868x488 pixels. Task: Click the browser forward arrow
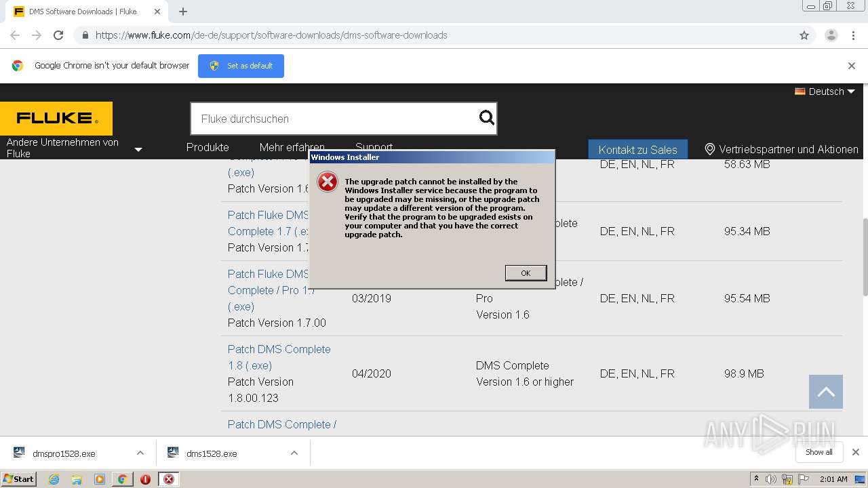[37, 35]
